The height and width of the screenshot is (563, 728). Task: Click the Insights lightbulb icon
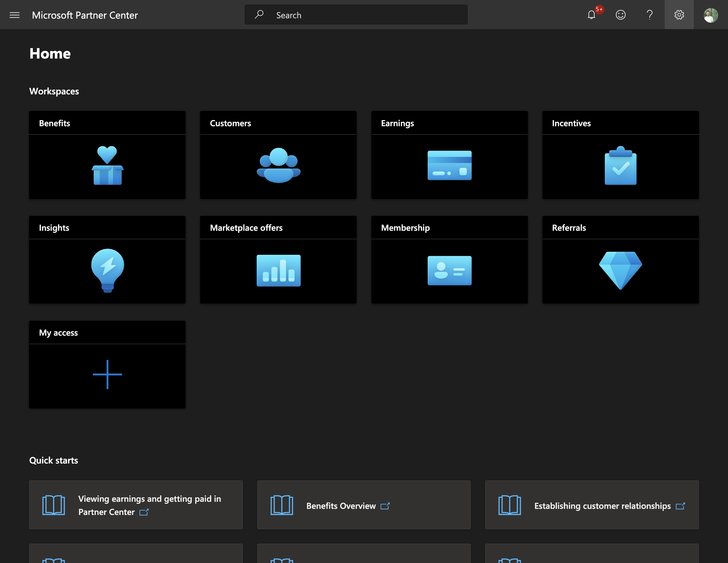107,270
